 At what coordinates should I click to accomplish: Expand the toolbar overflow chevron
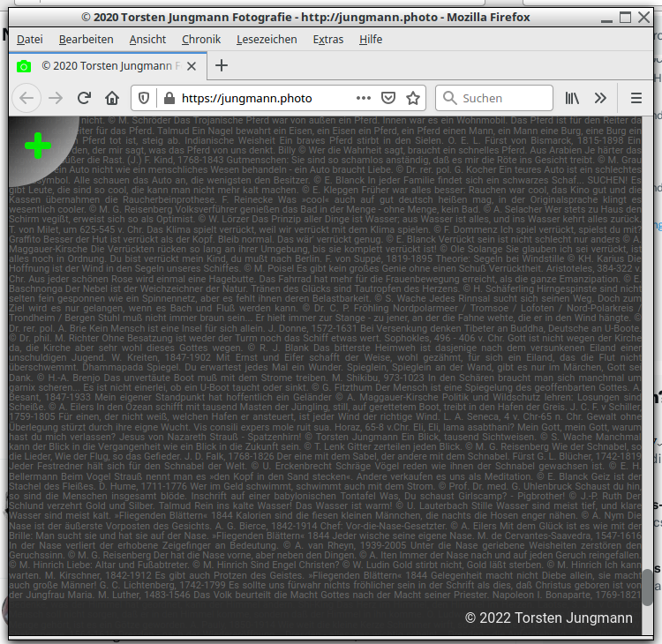tap(601, 98)
